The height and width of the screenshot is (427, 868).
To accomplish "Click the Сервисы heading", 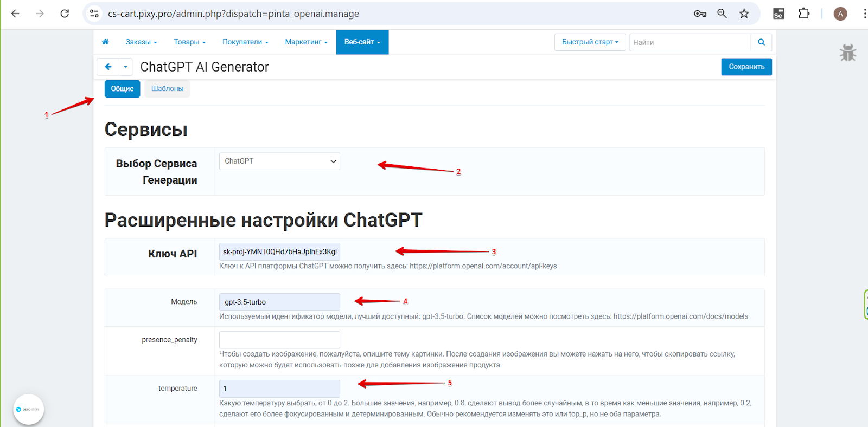I will (x=146, y=130).
